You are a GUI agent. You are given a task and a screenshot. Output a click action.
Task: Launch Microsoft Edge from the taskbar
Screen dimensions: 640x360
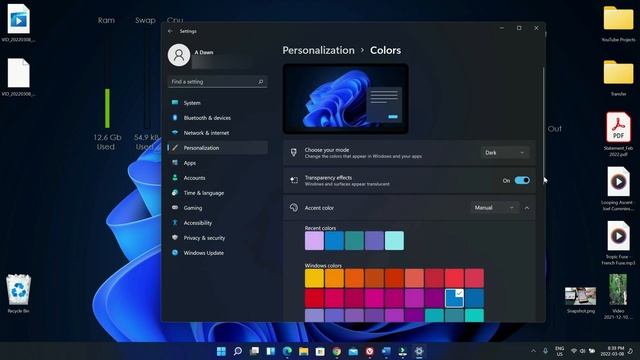(x=287, y=351)
